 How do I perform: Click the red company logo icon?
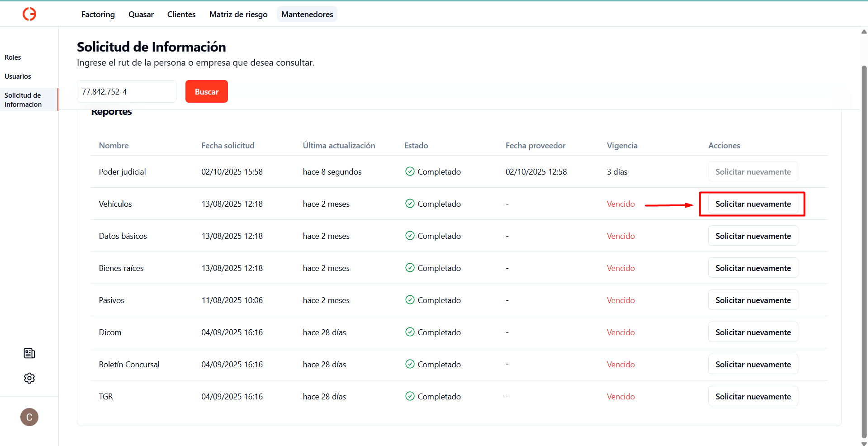point(29,14)
